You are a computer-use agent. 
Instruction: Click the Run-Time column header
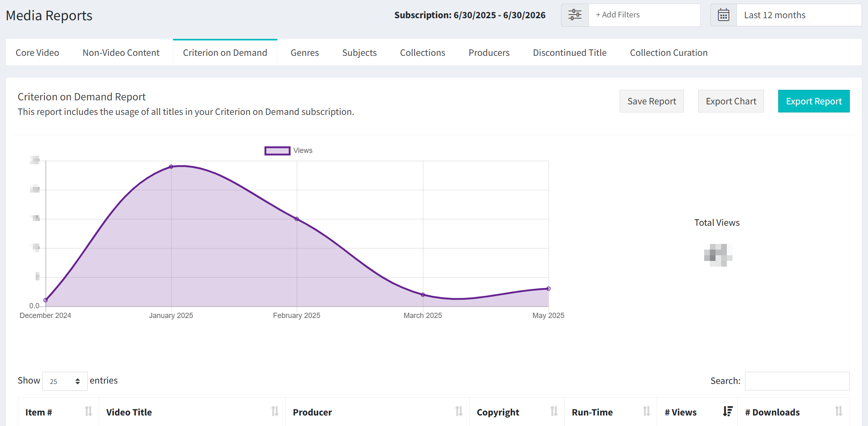coord(611,412)
